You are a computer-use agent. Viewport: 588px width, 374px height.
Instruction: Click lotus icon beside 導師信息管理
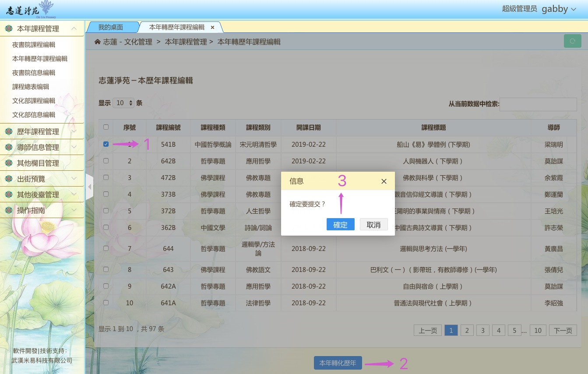point(8,147)
